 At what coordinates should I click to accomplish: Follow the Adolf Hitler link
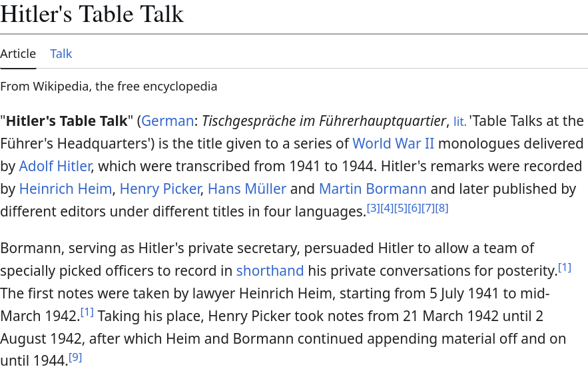coord(55,166)
